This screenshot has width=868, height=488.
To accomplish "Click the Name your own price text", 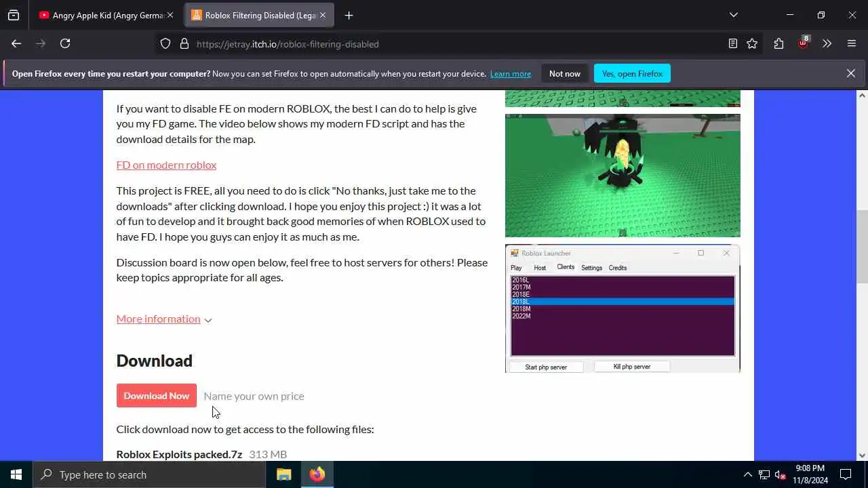I will [254, 396].
